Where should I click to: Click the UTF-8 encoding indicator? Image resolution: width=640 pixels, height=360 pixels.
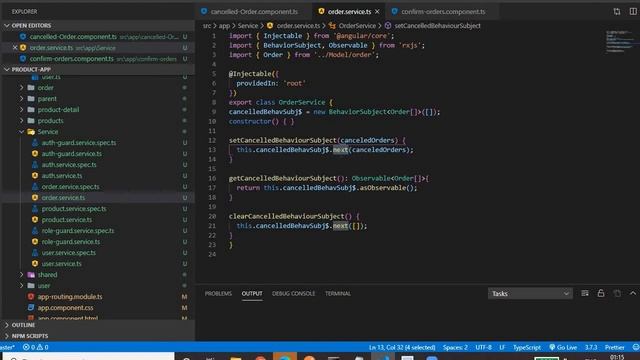pos(483,347)
